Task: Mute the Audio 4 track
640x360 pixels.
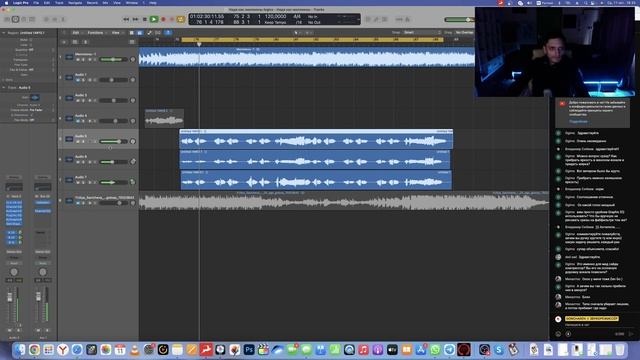Action: click(x=78, y=121)
